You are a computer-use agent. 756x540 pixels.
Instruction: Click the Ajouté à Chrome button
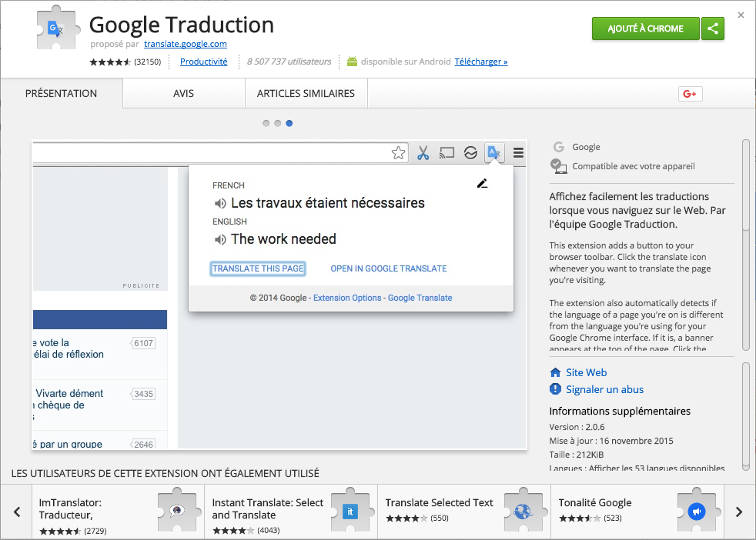click(646, 29)
